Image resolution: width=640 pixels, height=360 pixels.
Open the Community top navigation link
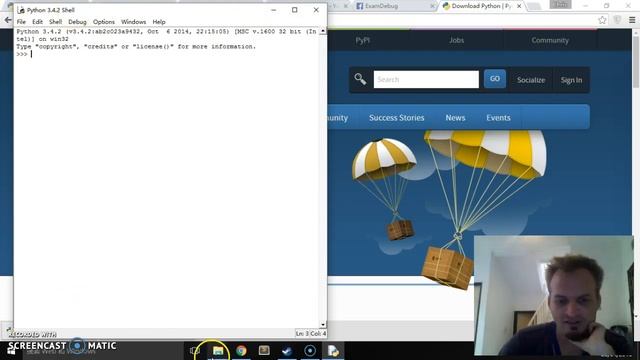click(550, 40)
